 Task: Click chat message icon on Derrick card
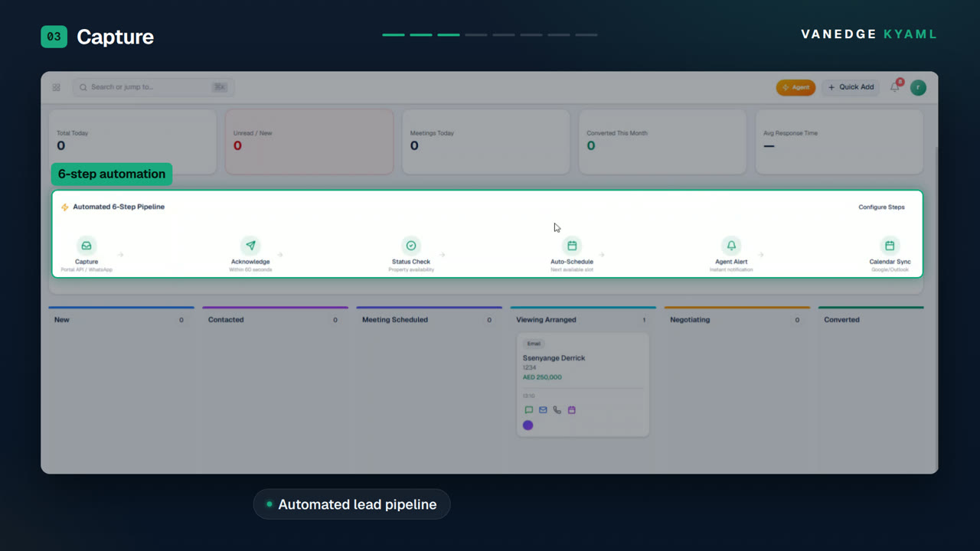click(x=528, y=410)
